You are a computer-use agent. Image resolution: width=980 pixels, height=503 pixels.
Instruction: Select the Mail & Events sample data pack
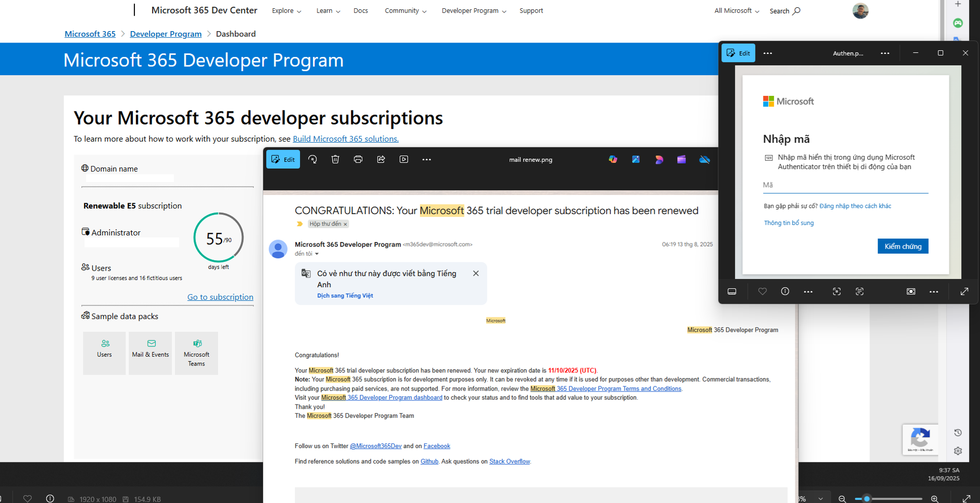[x=151, y=353]
